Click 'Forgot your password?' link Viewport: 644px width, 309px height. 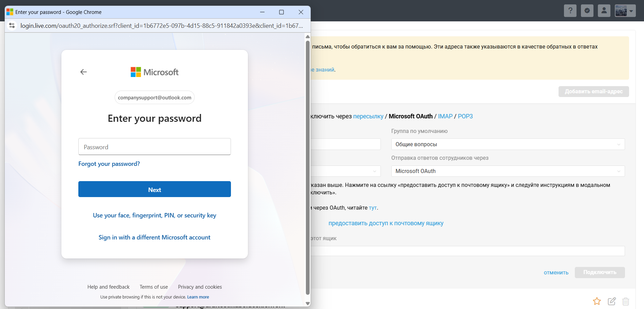point(109,164)
